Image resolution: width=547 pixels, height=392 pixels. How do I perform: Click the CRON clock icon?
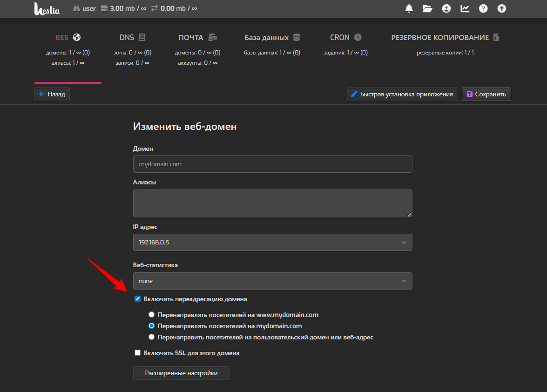tap(358, 37)
